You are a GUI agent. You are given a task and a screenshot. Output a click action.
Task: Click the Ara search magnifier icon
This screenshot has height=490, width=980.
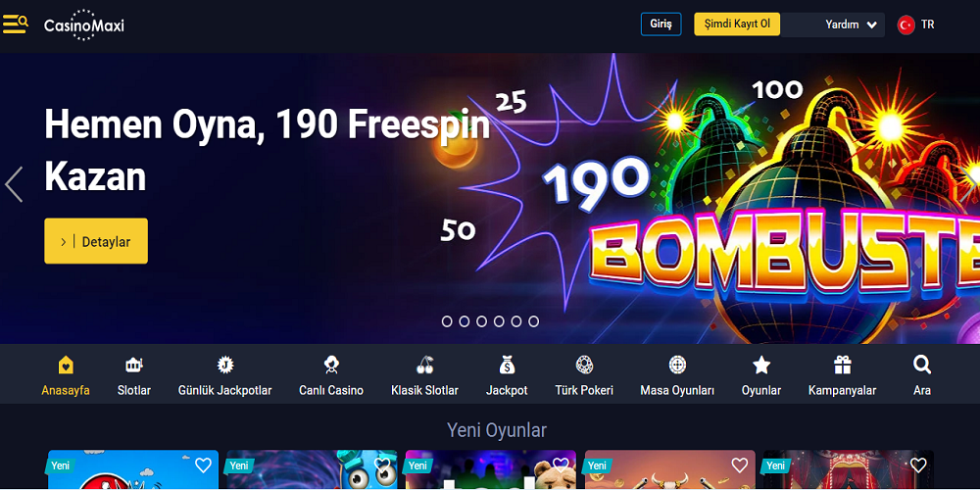pyautogui.click(x=922, y=365)
